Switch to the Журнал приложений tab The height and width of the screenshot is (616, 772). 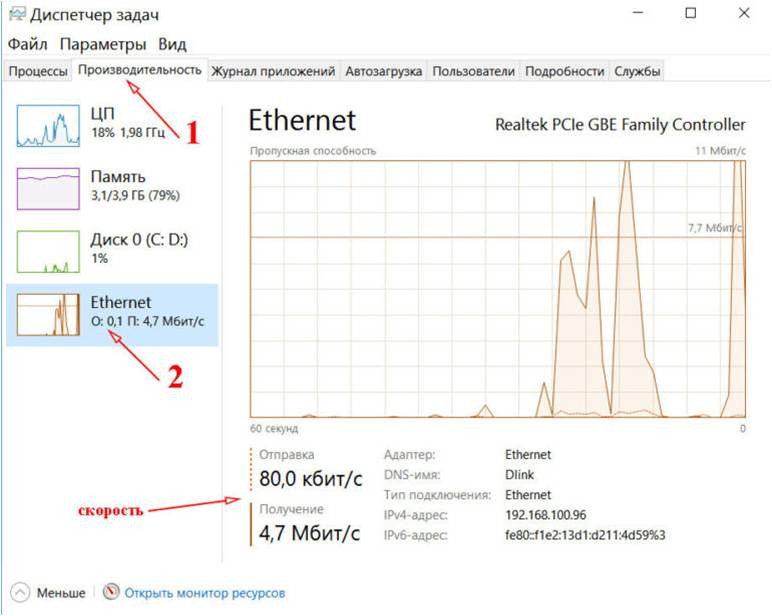[273, 71]
